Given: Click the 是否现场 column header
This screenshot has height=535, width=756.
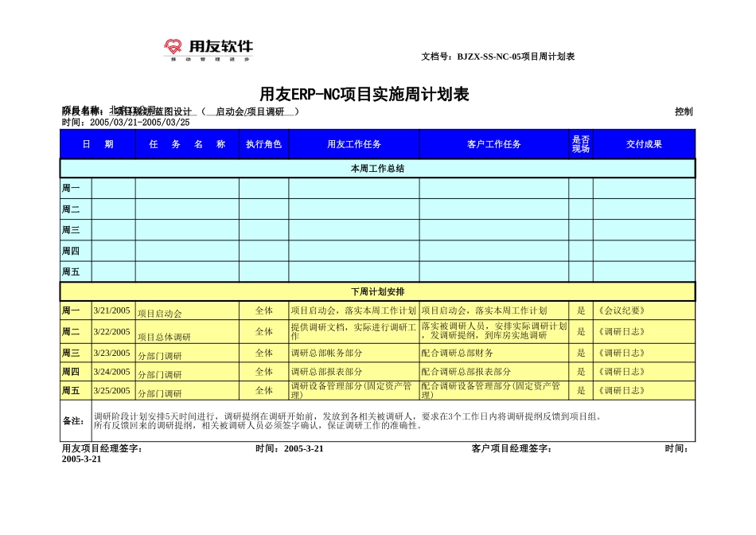Looking at the screenshot, I should pos(581,144).
